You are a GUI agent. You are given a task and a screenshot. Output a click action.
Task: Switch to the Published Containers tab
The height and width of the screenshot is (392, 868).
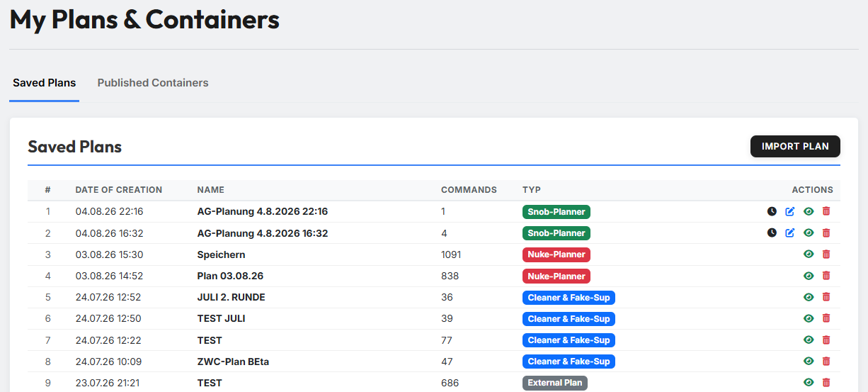click(x=153, y=82)
